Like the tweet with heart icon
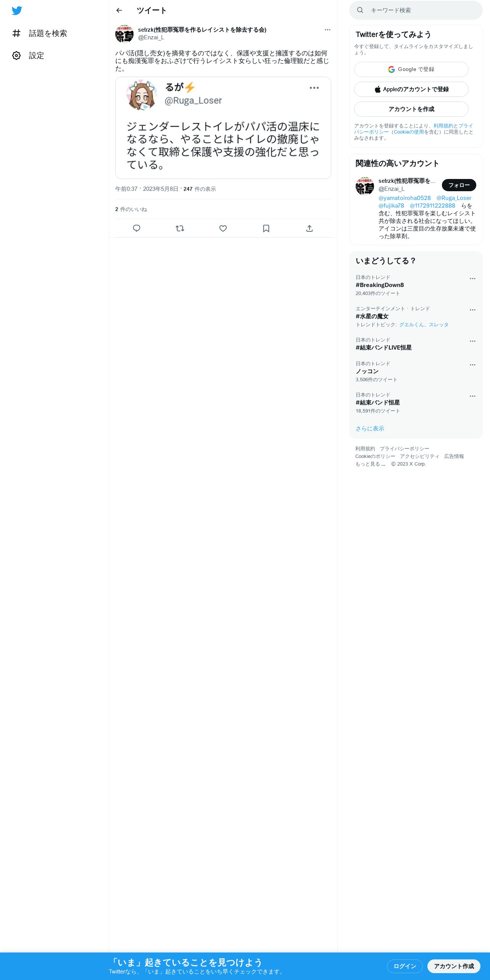This screenshot has height=980, width=490. point(223,228)
